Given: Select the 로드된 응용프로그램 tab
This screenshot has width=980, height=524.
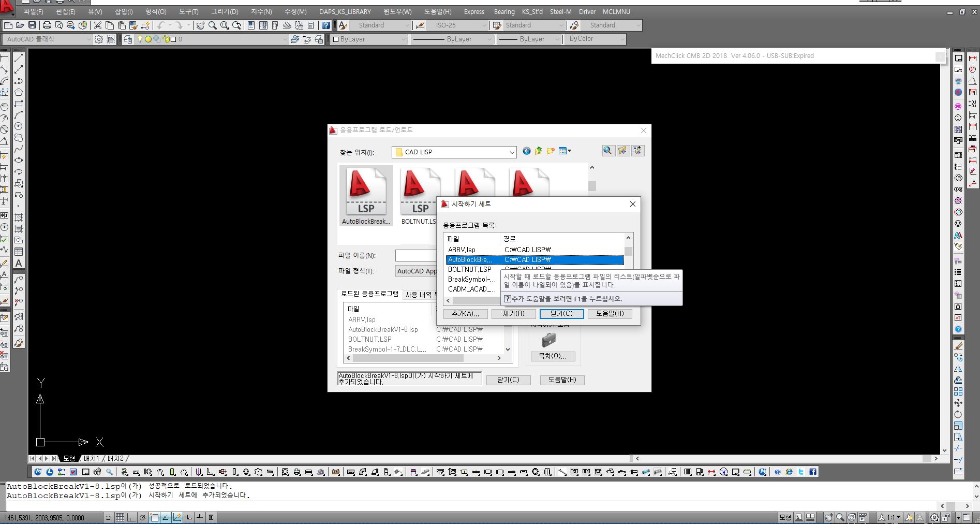Looking at the screenshot, I should [x=369, y=294].
